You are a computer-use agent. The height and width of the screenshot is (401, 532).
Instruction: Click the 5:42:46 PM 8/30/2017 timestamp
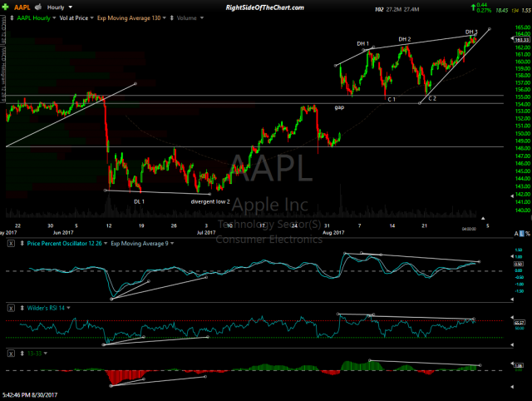click(x=30, y=395)
